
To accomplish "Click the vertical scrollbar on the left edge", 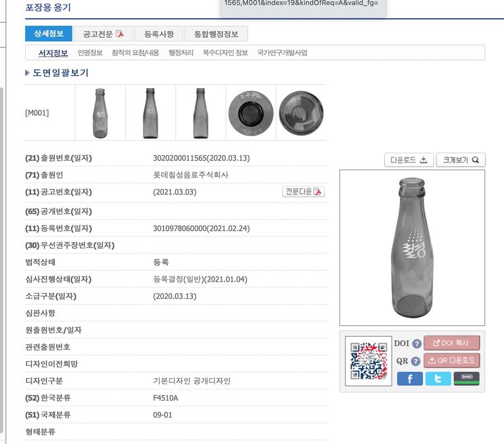I will pyautogui.click(x=2, y=260).
